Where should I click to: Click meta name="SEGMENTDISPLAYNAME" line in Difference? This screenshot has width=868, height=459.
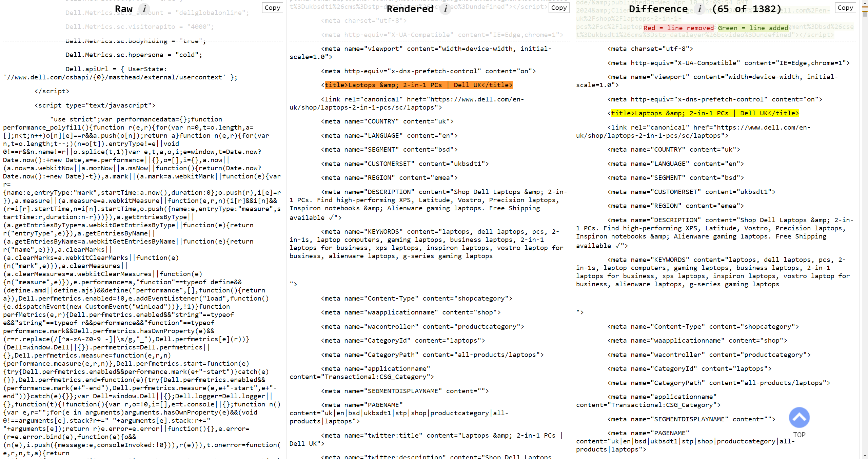(691, 419)
